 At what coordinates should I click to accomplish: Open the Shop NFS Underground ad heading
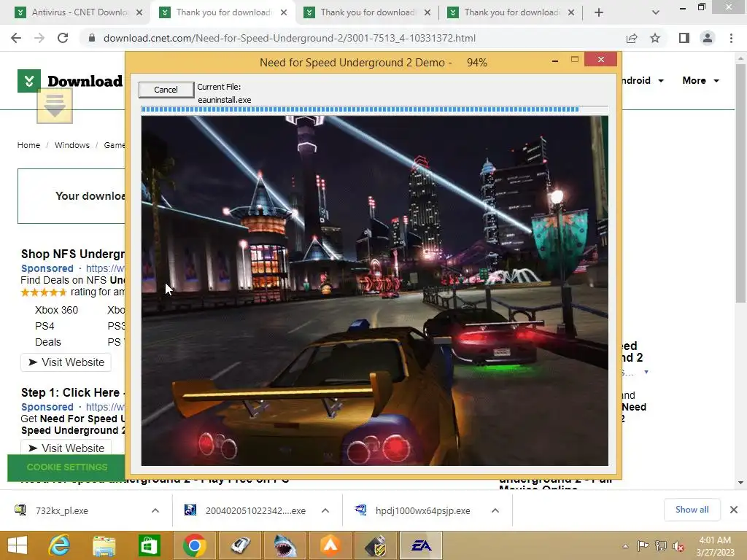pos(72,254)
